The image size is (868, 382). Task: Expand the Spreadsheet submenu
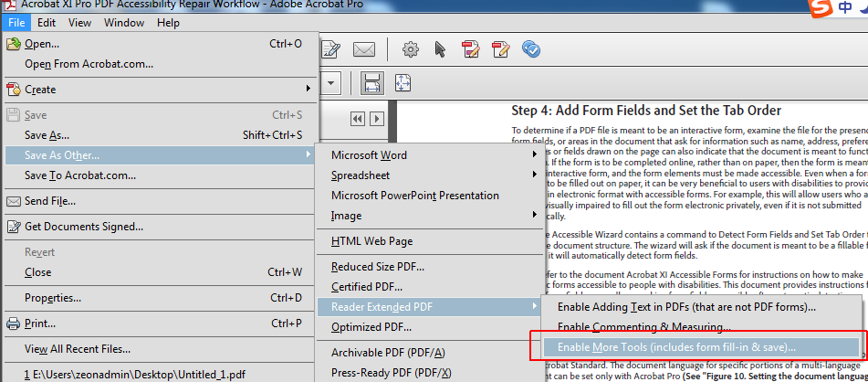click(x=430, y=175)
